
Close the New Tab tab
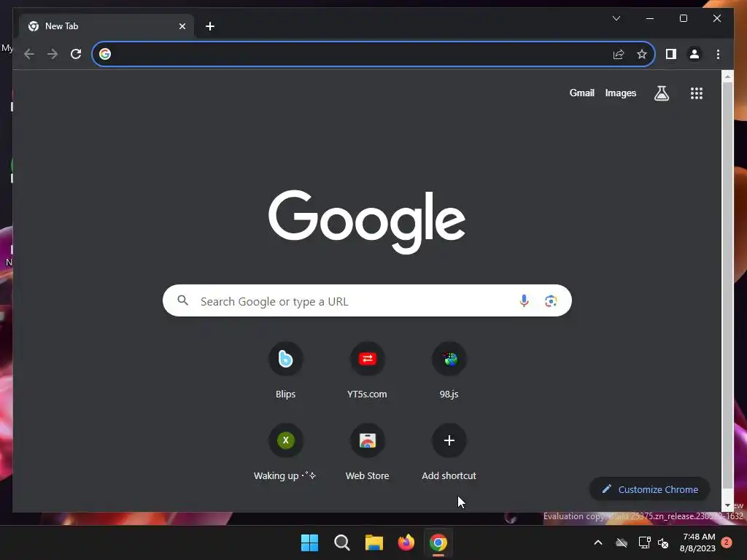click(x=182, y=26)
